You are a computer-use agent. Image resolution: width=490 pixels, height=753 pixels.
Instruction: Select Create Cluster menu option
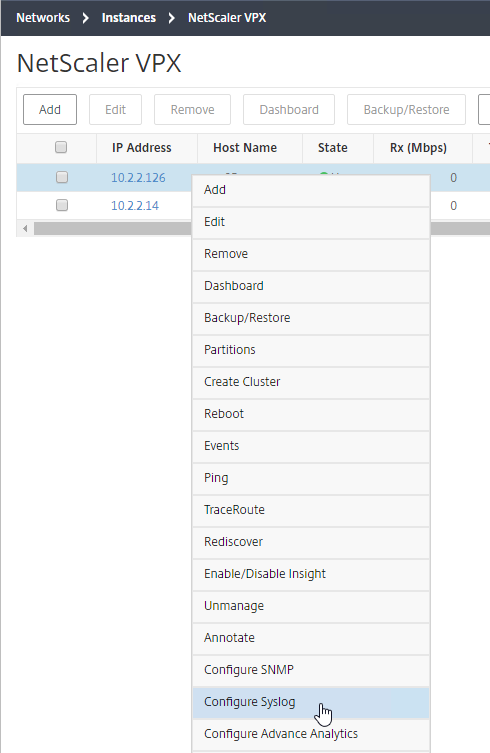pyautogui.click(x=311, y=382)
